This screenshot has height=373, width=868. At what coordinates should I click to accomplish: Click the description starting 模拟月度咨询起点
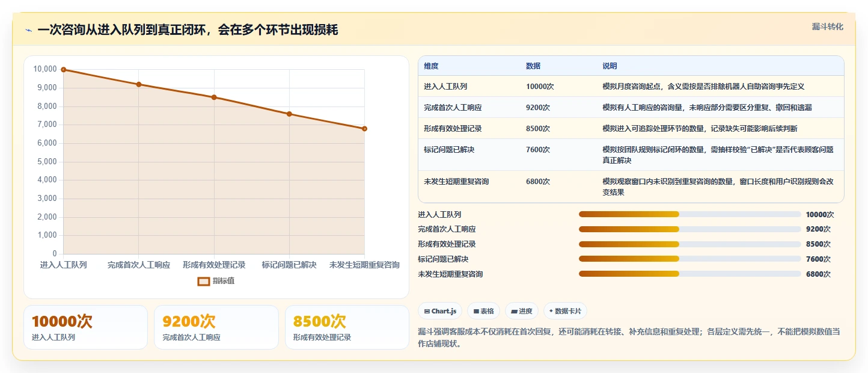click(703, 87)
